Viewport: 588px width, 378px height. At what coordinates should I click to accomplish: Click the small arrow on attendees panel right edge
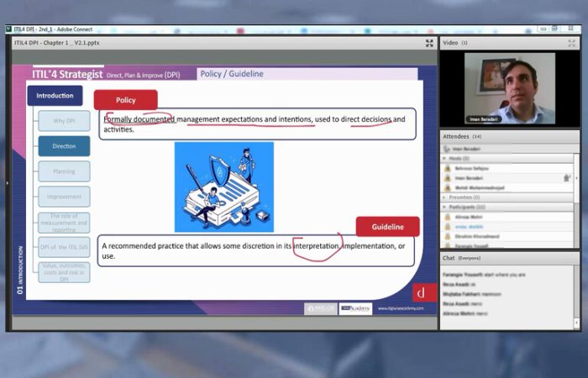coord(577,178)
